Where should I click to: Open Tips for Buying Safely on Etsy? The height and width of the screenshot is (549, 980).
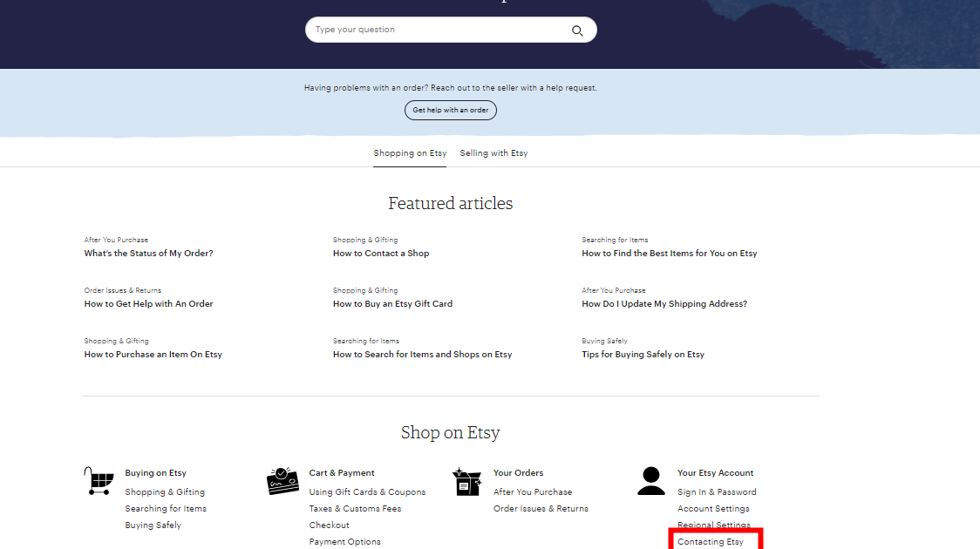pos(643,354)
